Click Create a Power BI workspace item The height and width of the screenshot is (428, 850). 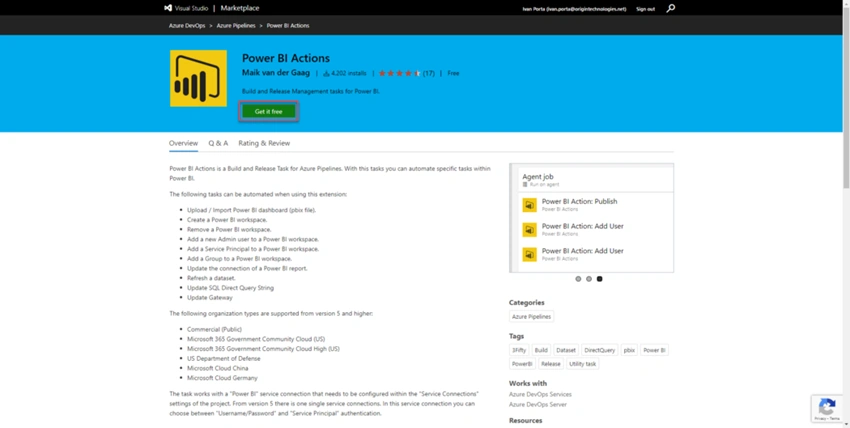pos(227,220)
